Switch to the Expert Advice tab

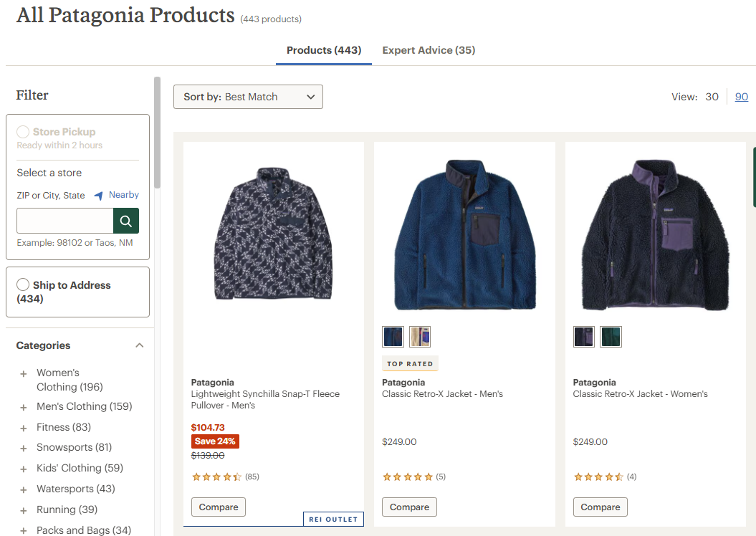tap(429, 50)
